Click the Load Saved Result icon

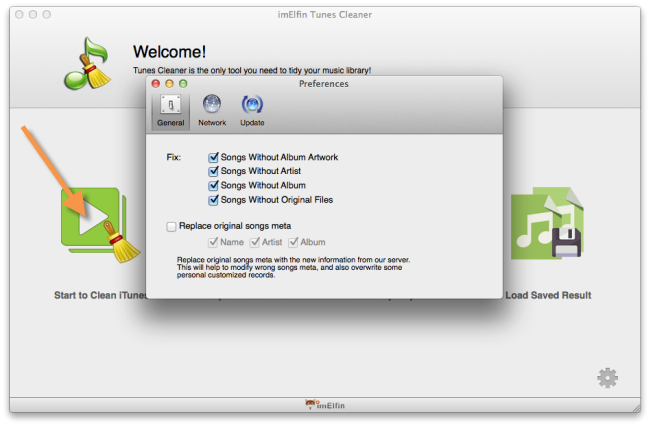coord(547,223)
